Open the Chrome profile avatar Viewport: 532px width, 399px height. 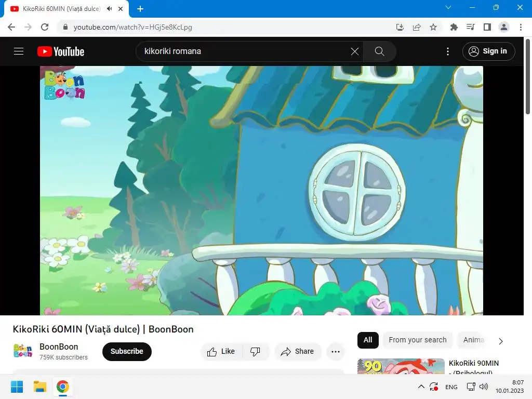coord(504,27)
